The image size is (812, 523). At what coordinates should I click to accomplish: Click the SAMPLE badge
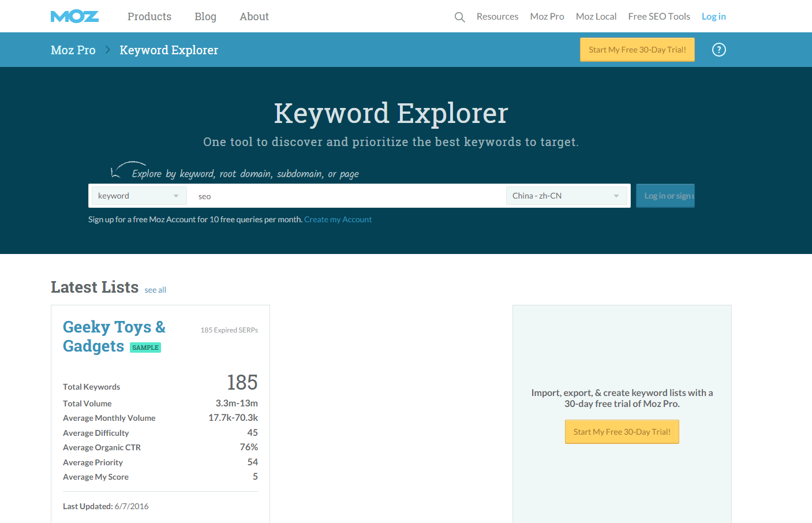pos(145,348)
